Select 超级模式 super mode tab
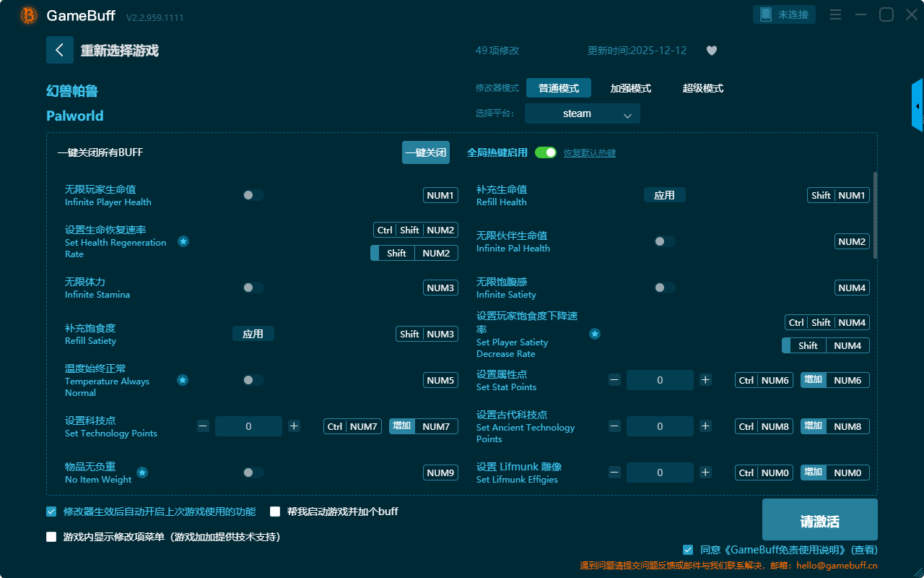The width and height of the screenshot is (924, 578). (x=702, y=88)
